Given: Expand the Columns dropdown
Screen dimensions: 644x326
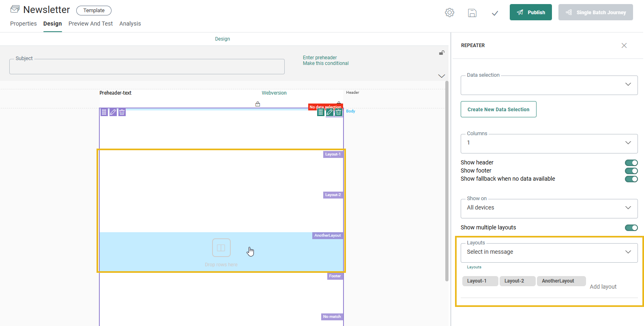Looking at the screenshot, I should tap(549, 143).
